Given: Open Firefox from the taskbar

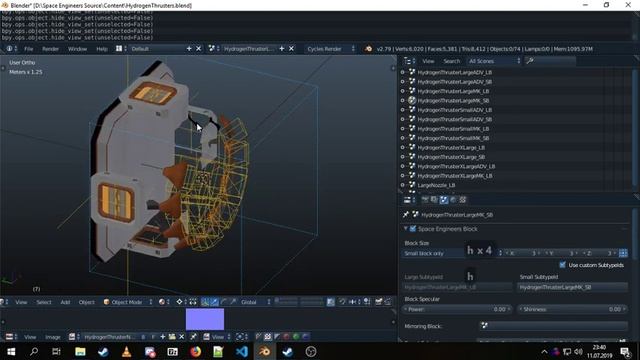Looking at the screenshot, I should tap(196, 351).
